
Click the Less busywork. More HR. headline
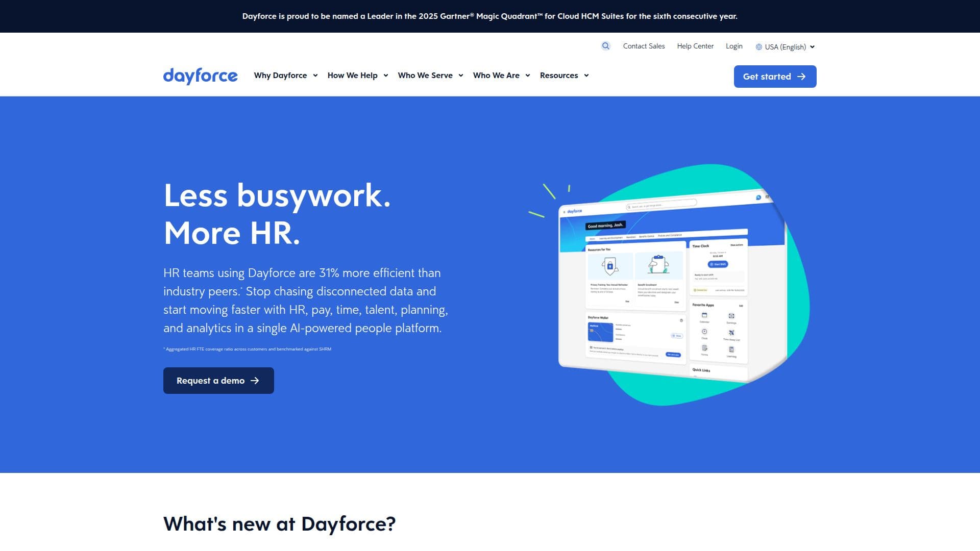pos(277,214)
